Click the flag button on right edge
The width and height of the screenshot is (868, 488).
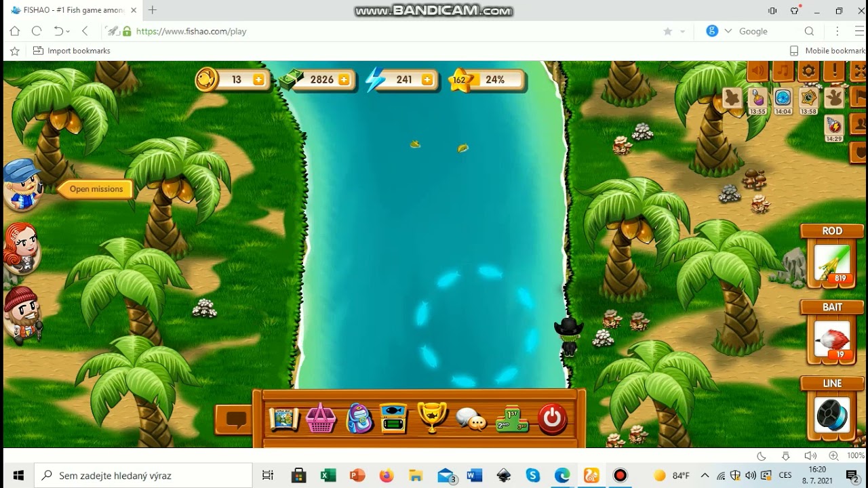858,97
